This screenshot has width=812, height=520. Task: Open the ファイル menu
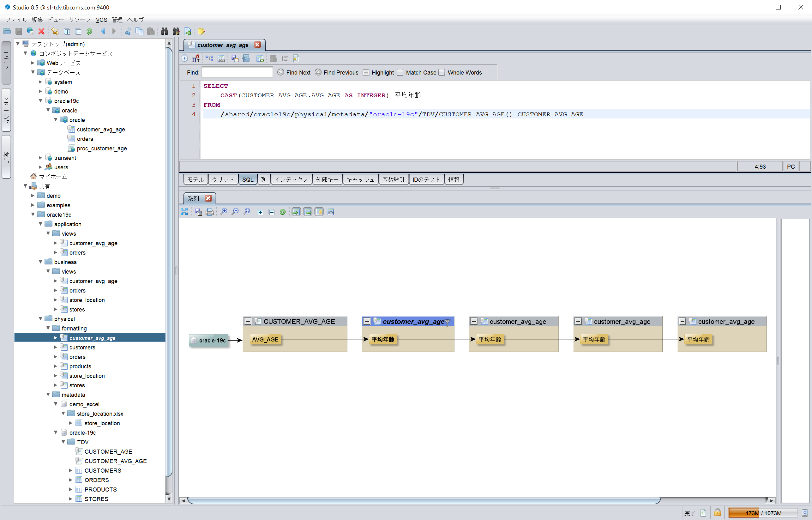(16, 20)
